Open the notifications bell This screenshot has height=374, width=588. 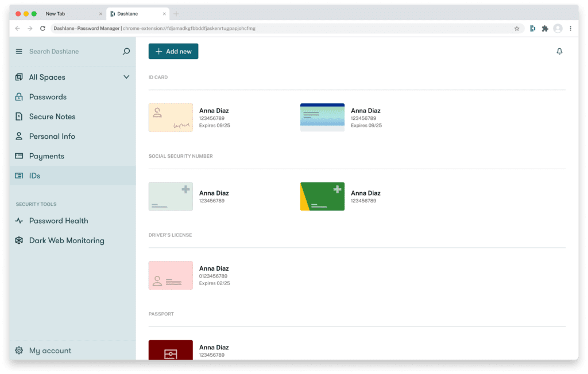pyautogui.click(x=559, y=52)
